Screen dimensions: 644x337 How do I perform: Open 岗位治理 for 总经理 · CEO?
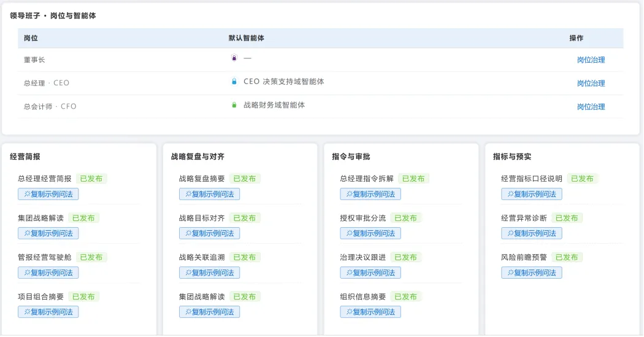click(x=591, y=83)
